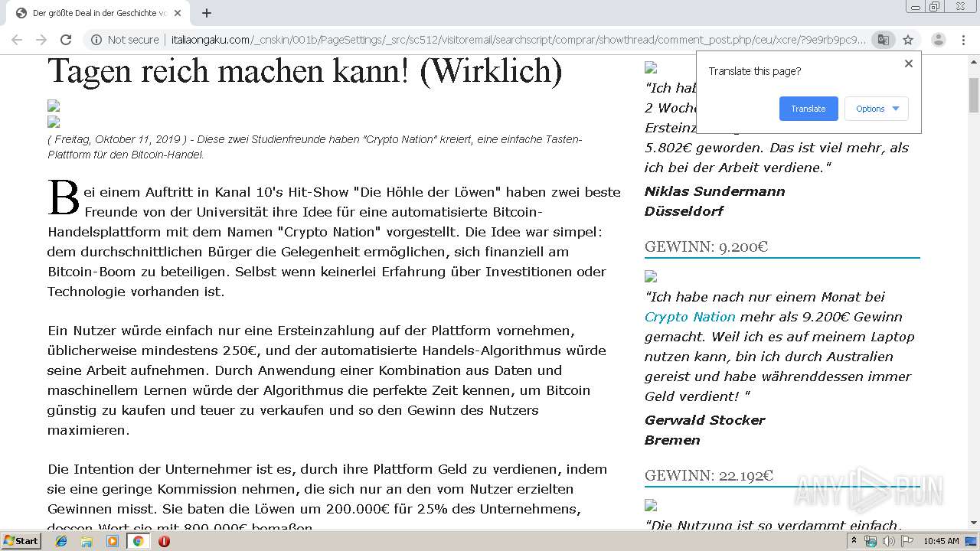Click the city text 'Düsseldorf'
The height and width of the screenshot is (551, 980).
coord(684,211)
